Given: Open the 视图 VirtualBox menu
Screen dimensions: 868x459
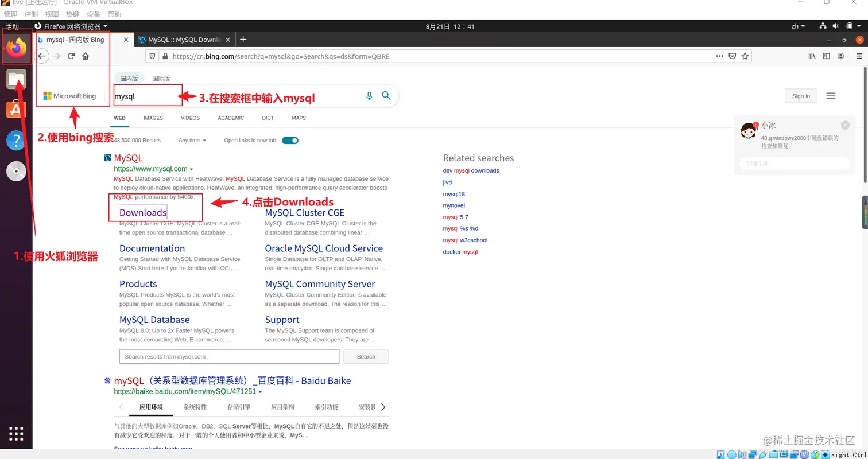Looking at the screenshot, I should 52,14.
